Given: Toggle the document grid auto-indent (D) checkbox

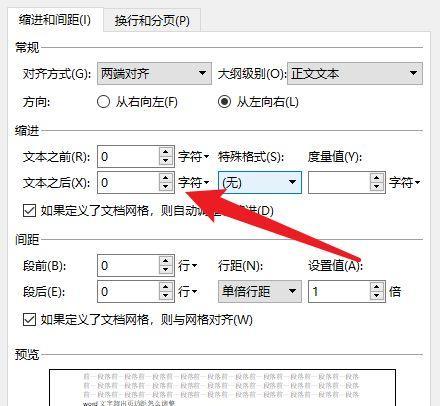Looking at the screenshot, I should pos(29,211).
